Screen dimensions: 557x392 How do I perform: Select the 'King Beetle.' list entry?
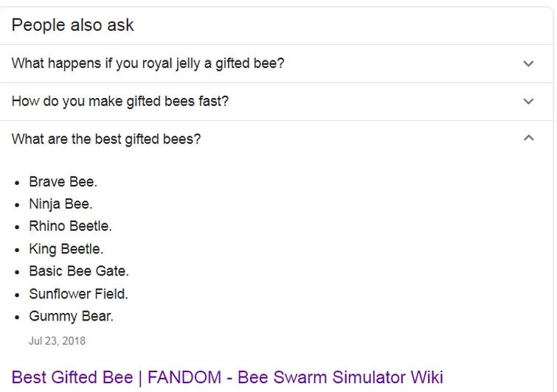coord(66,249)
